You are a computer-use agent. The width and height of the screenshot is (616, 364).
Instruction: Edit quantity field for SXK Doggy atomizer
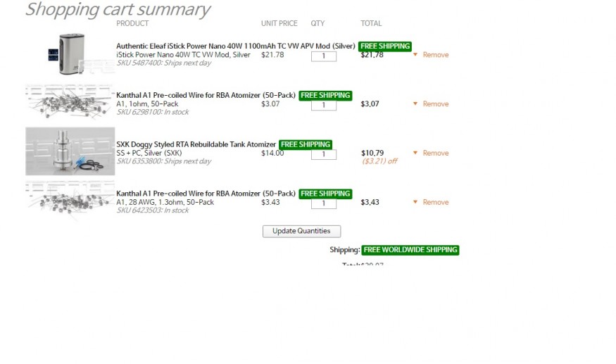point(324,155)
